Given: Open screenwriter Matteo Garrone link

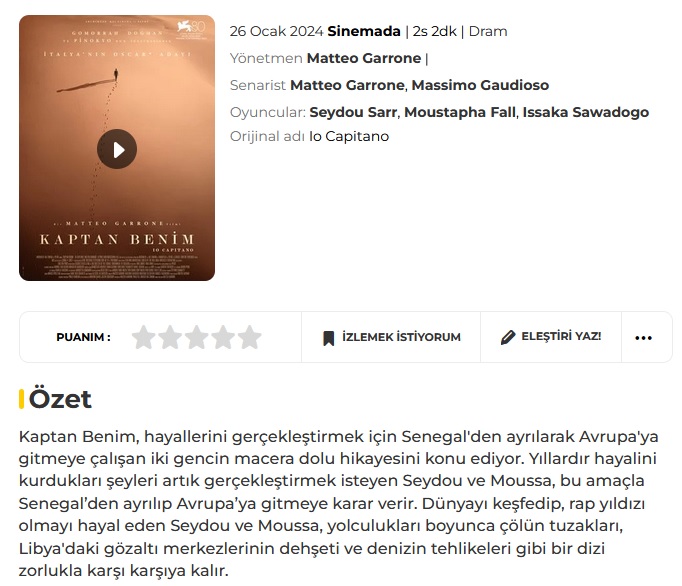Looking at the screenshot, I should tap(348, 85).
